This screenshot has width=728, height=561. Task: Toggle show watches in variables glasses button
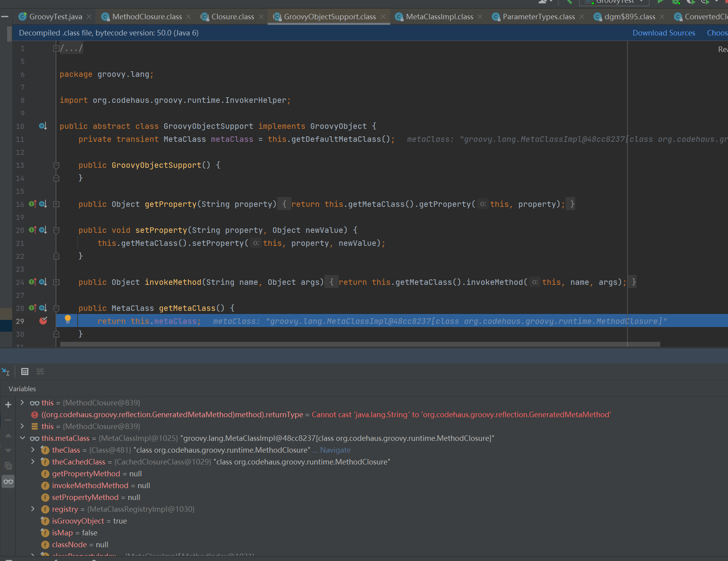(8, 481)
